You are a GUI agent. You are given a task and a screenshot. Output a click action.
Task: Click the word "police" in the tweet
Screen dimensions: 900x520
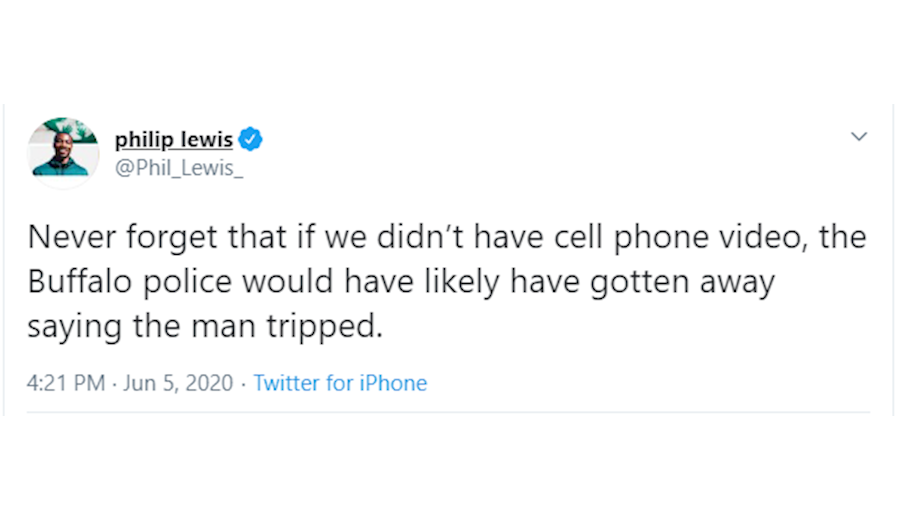180,282
